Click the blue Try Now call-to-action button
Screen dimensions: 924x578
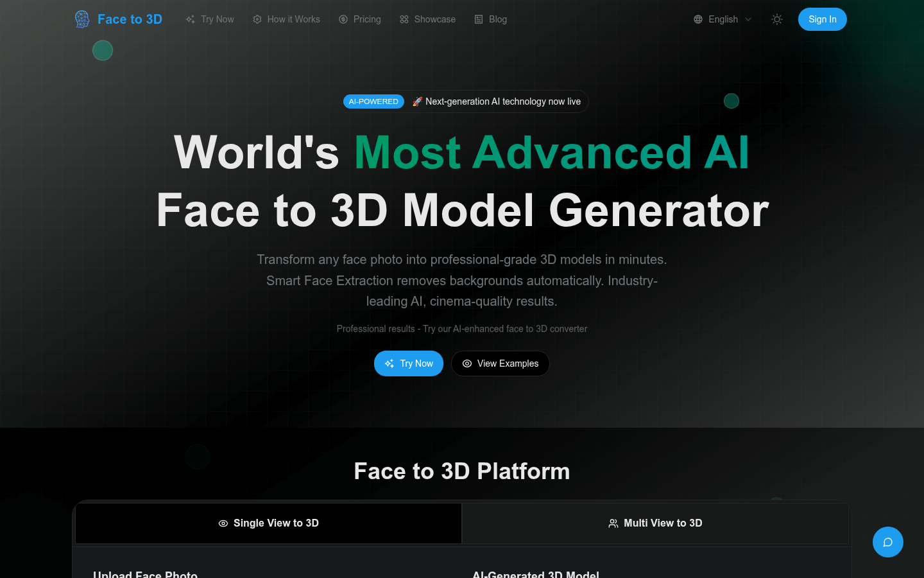[x=409, y=363]
